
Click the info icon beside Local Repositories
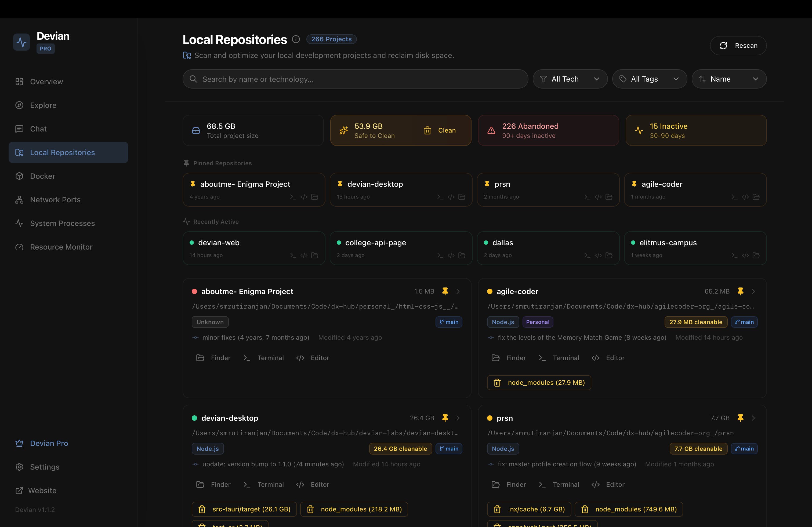coord(296,39)
